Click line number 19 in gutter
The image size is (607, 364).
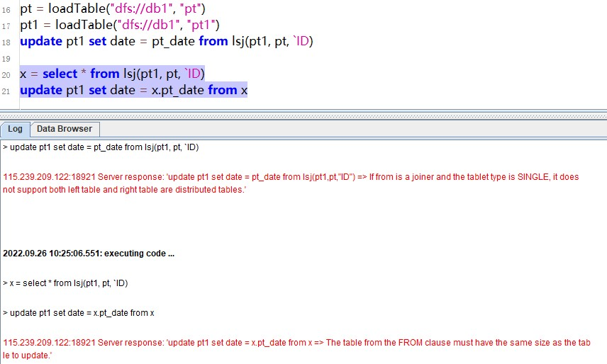(6, 59)
